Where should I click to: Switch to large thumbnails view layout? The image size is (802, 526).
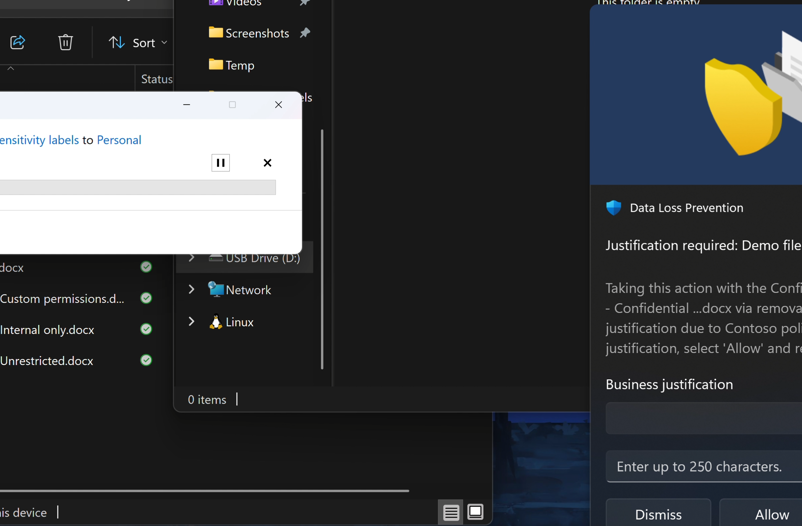476,512
